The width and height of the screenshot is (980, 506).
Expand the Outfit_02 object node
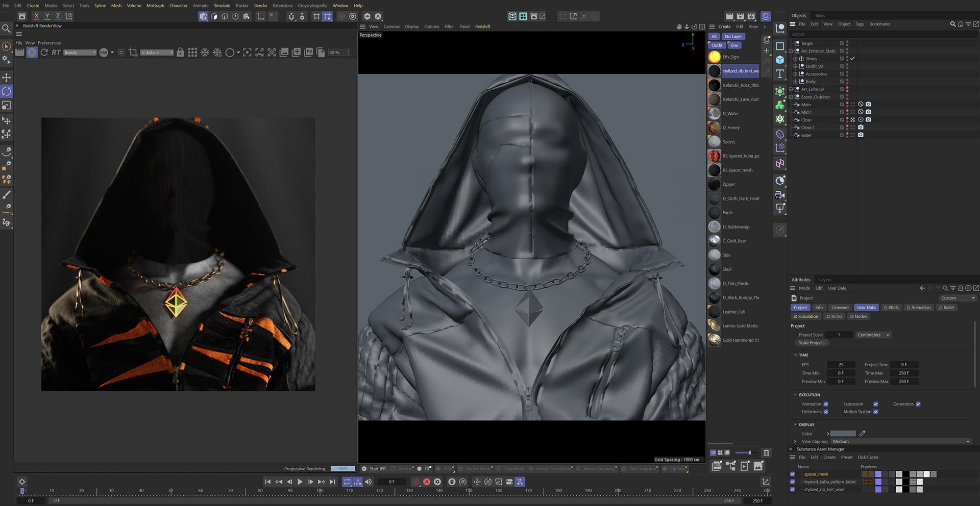click(x=795, y=66)
